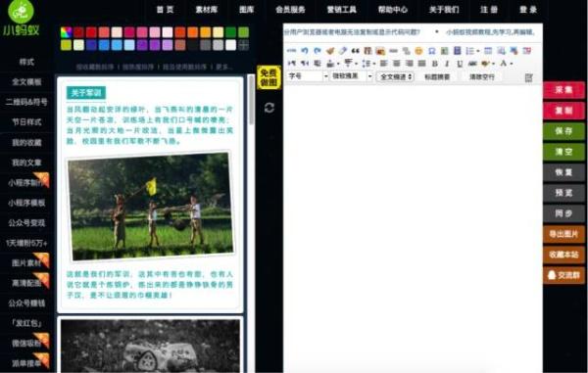
Task: Click the 注册 link in top bar
Action: coord(489,10)
